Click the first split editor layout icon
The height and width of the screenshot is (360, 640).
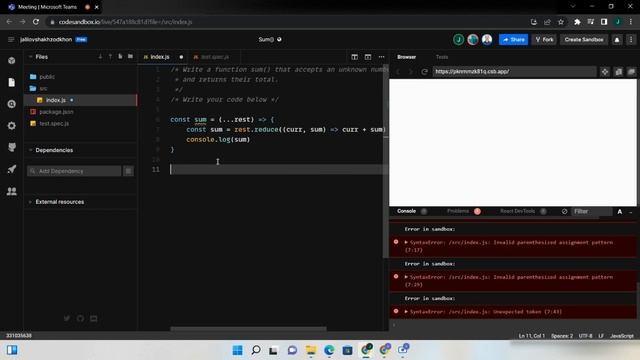(x=354, y=57)
